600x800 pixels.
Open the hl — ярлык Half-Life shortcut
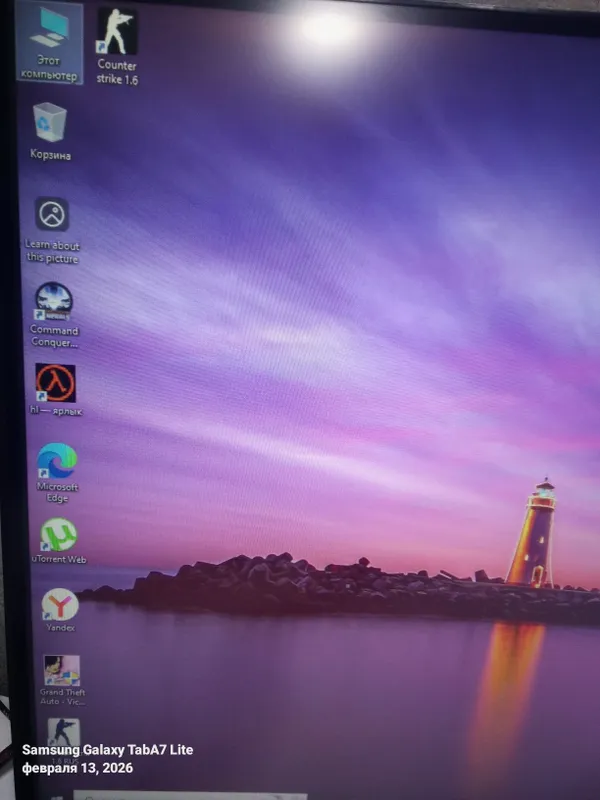click(56, 390)
